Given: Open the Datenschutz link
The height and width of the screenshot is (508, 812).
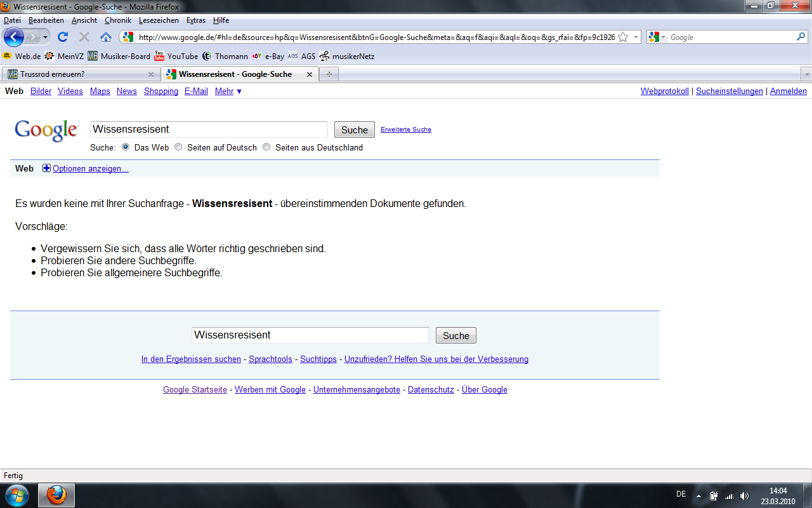Looking at the screenshot, I should point(431,389).
